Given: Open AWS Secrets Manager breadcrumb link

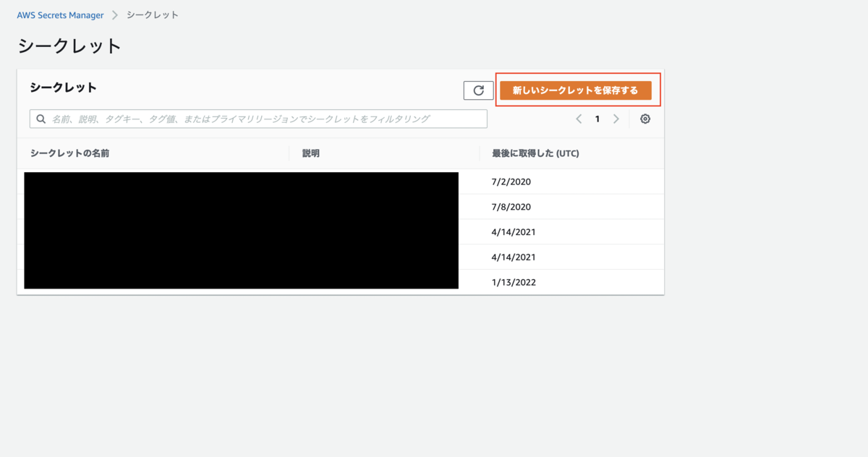Looking at the screenshot, I should (60, 14).
